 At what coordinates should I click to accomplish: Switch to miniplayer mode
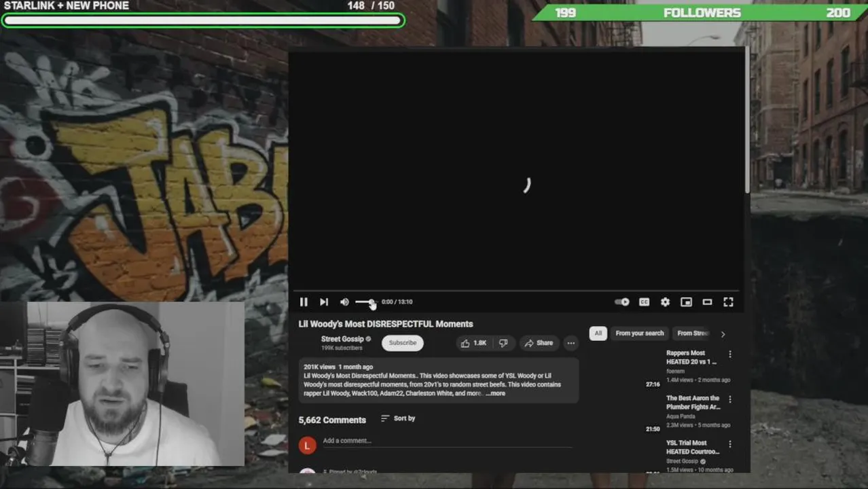pos(686,302)
